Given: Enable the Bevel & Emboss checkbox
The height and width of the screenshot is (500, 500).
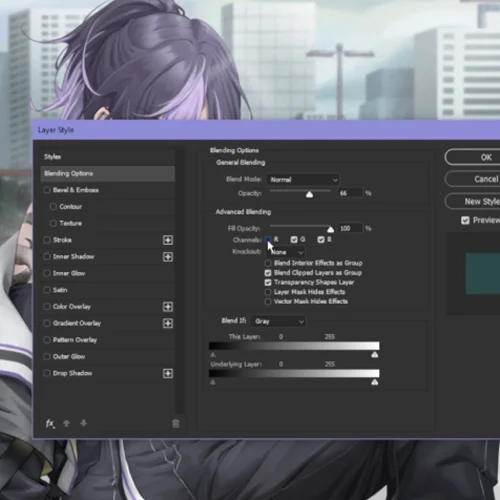Looking at the screenshot, I should (x=47, y=190).
